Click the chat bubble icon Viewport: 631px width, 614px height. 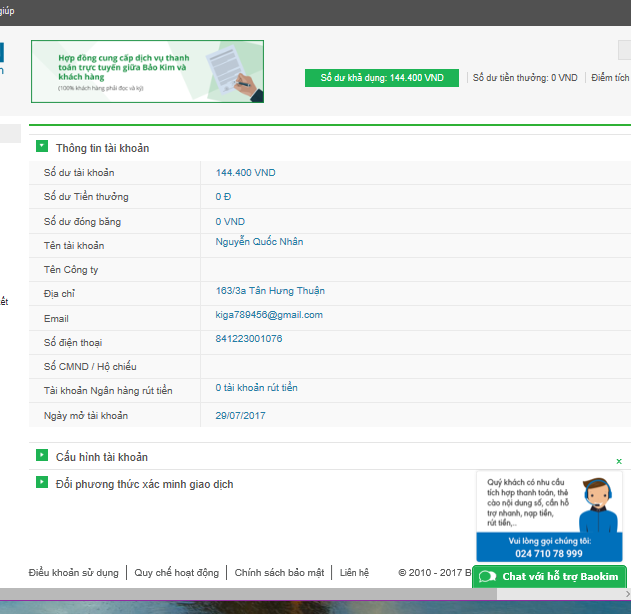[x=487, y=577]
